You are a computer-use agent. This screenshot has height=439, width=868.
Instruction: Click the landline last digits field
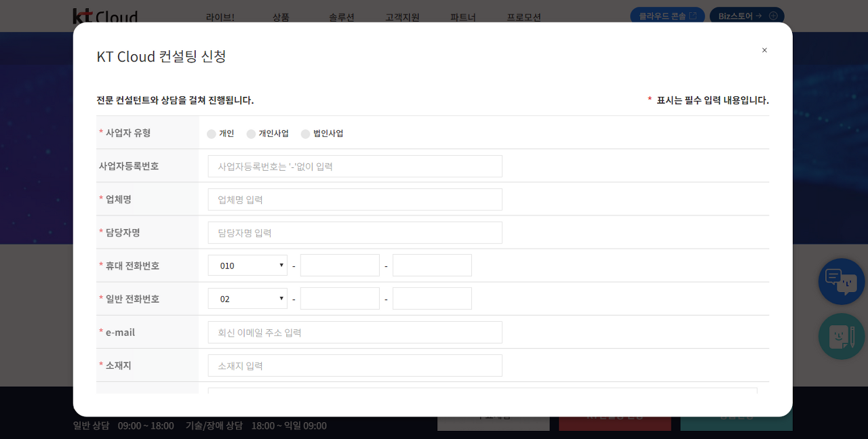point(432,298)
